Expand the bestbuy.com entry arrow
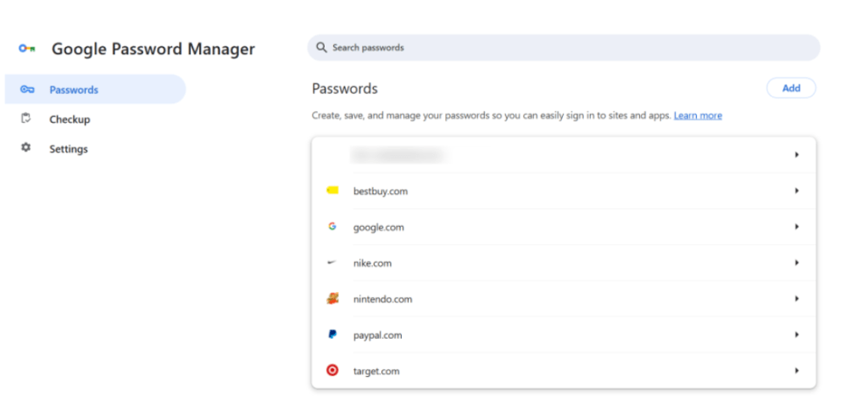Viewport: 868px width, 415px height. pos(797,191)
